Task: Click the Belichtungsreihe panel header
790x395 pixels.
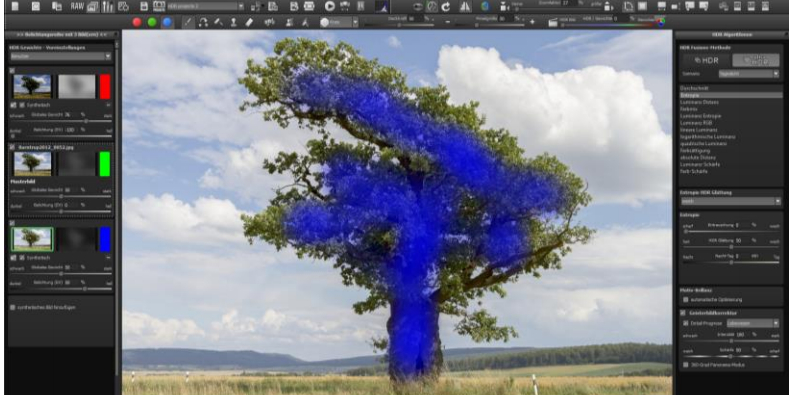Action: 61,34
